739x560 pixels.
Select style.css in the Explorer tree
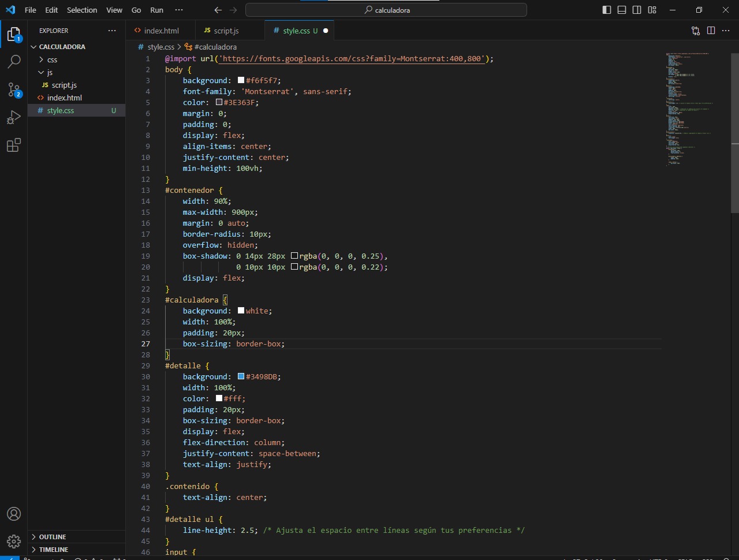(x=76, y=110)
